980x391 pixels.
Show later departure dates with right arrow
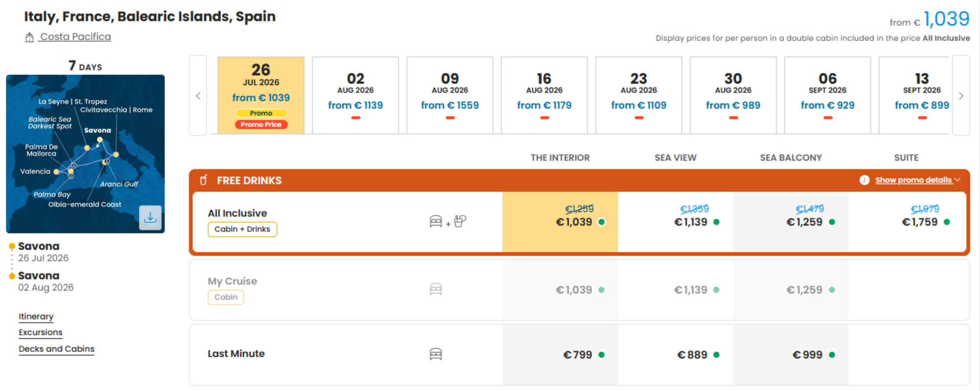tap(961, 96)
